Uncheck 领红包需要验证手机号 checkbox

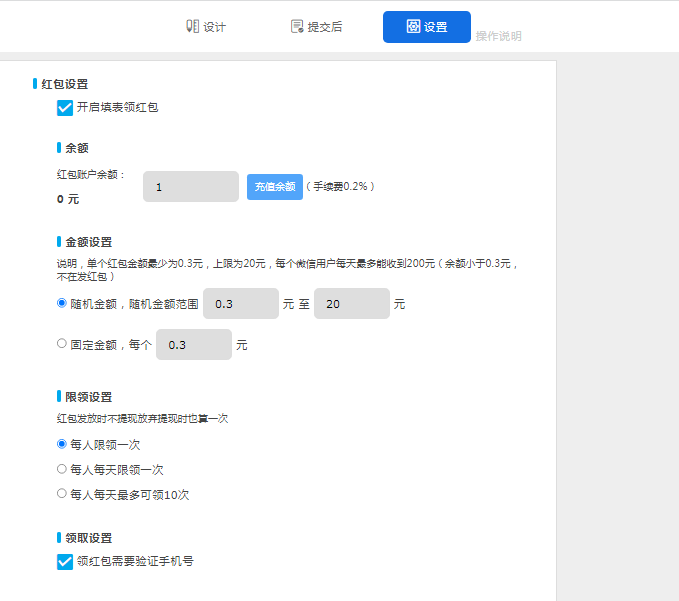tap(66, 562)
